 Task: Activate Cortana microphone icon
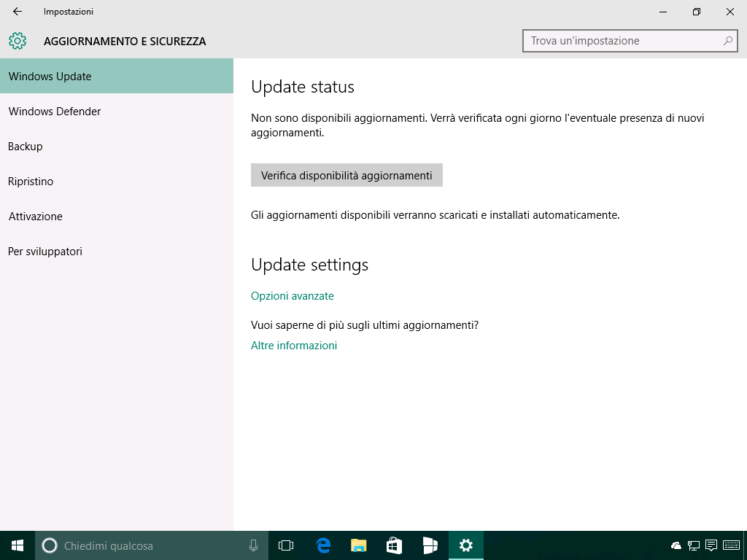pos(253,545)
